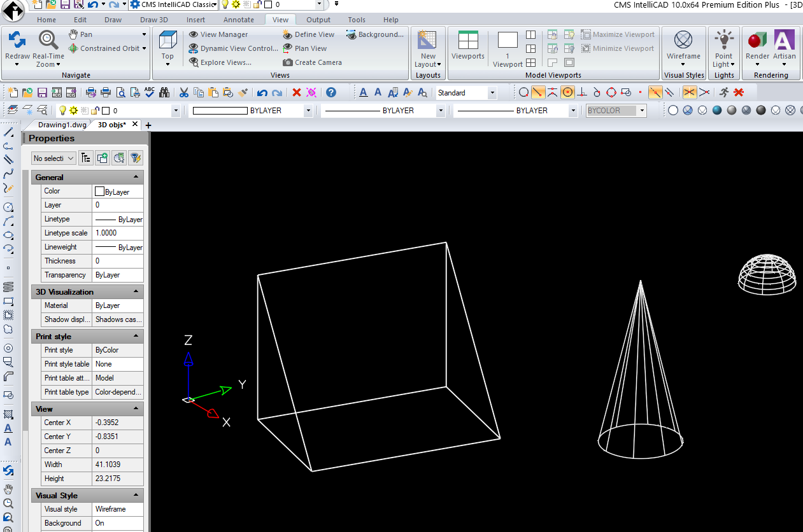The width and height of the screenshot is (803, 532).
Task: Click the Find binoculars icon
Action: 164,93
